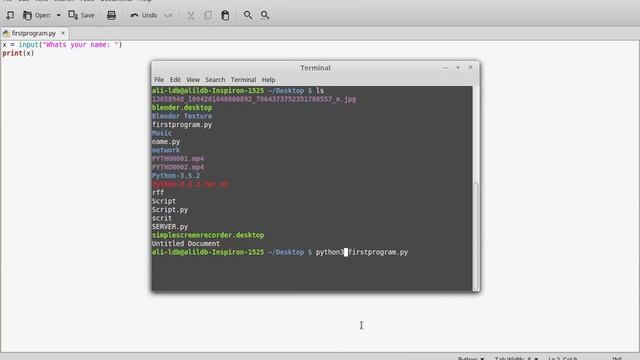Click SERVER.py in terminal listing
The height and width of the screenshot is (360, 640).
pos(170,227)
